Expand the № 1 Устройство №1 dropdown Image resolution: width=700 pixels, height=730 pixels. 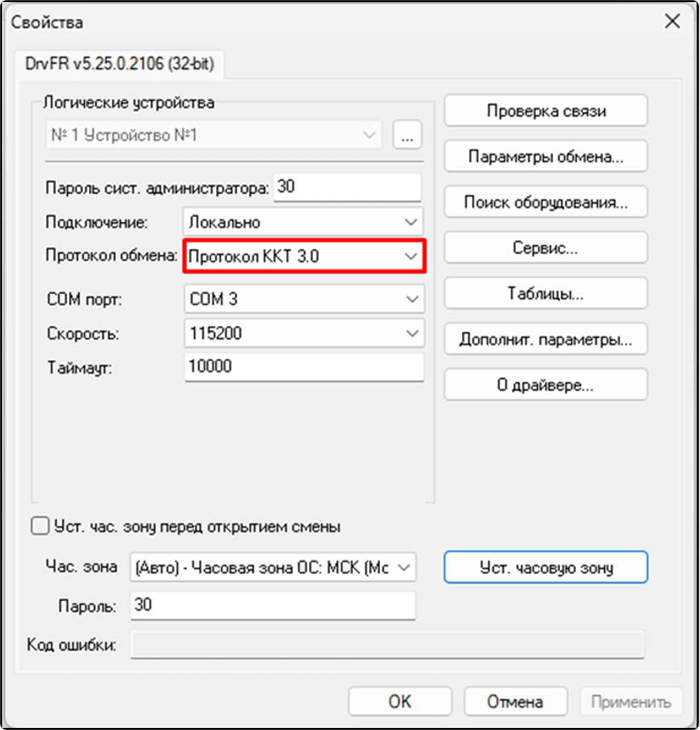[213, 135]
